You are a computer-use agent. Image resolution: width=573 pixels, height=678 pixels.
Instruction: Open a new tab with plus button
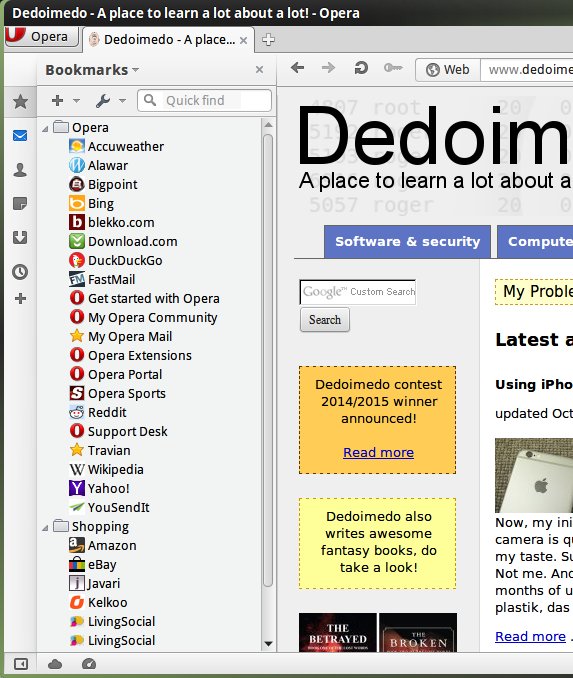pos(268,40)
